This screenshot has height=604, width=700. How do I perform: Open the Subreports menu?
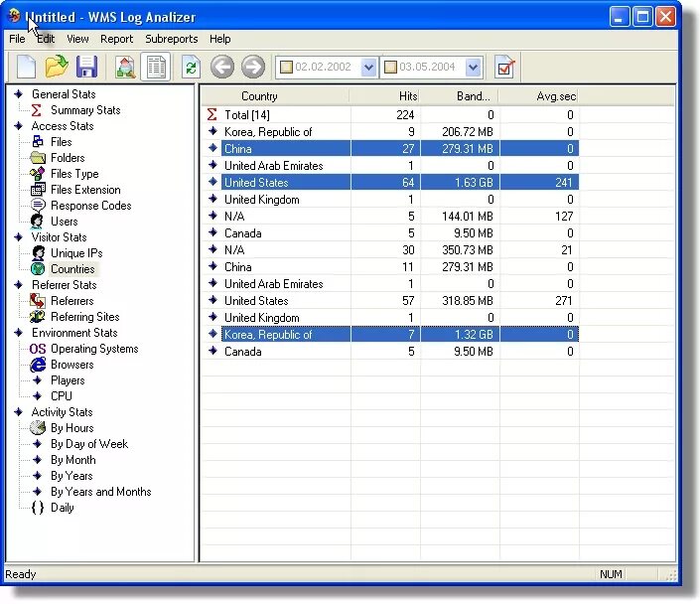tap(172, 39)
